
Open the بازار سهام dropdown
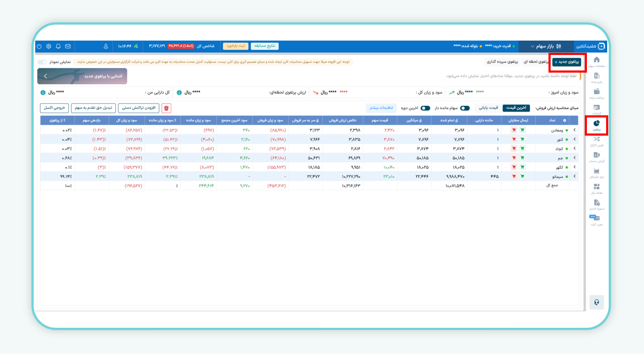tap(545, 46)
